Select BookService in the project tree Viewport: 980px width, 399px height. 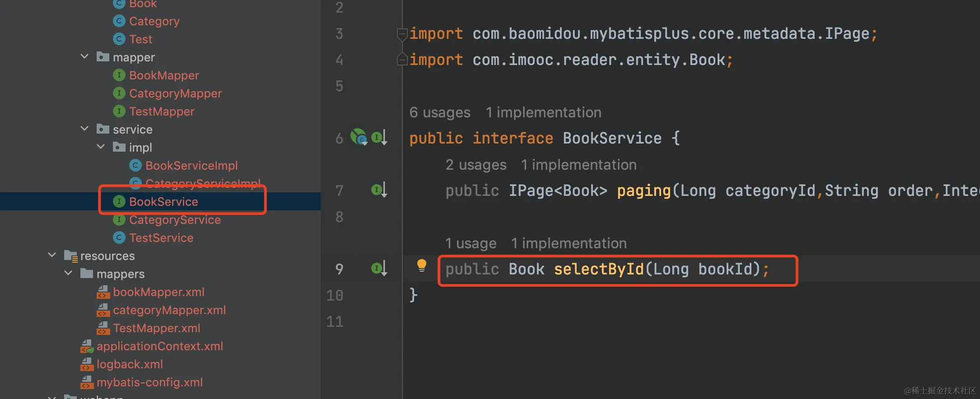tap(163, 202)
